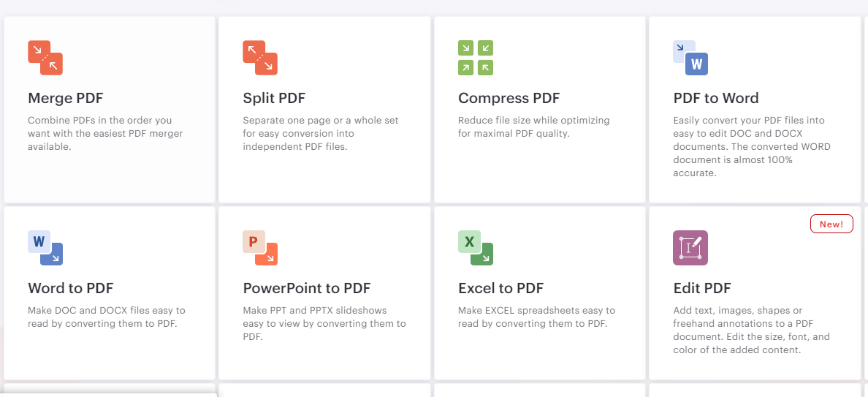Click the purple Edit PDF icon
Viewport: 868px width, 397px height.
click(690, 248)
